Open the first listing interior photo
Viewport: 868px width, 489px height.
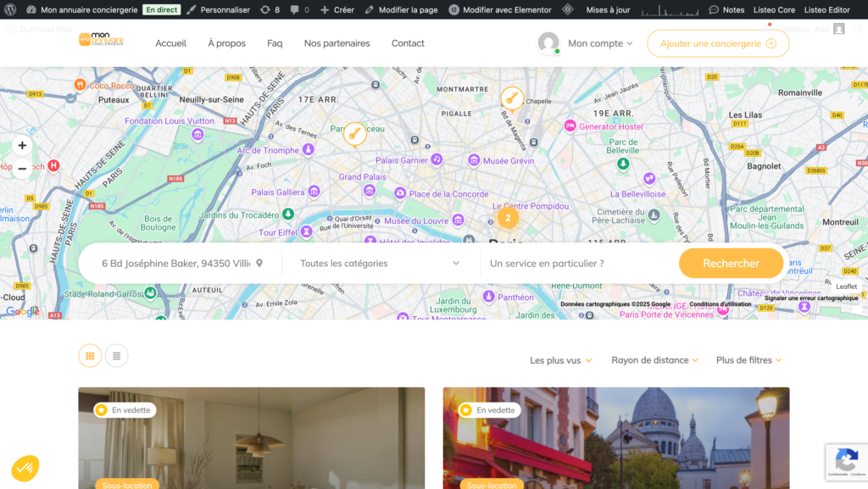(251, 438)
